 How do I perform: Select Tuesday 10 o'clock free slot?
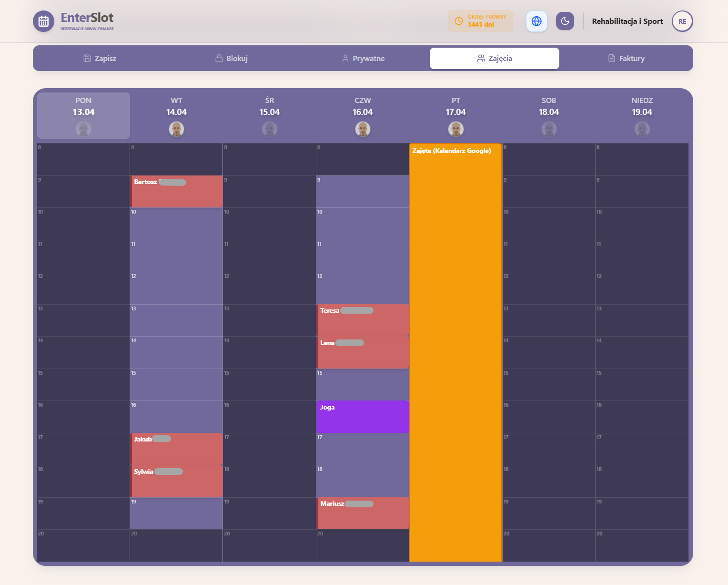click(176, 224)
